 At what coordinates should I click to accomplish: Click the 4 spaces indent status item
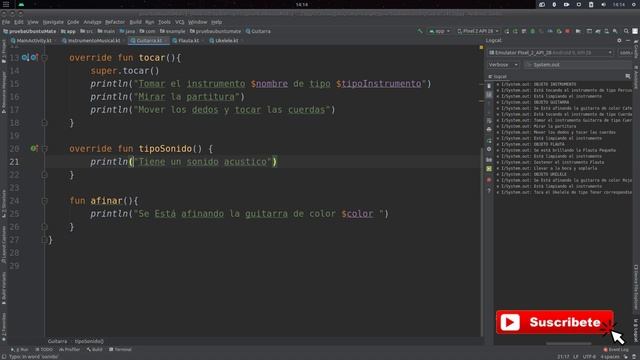tap(609, 357)
